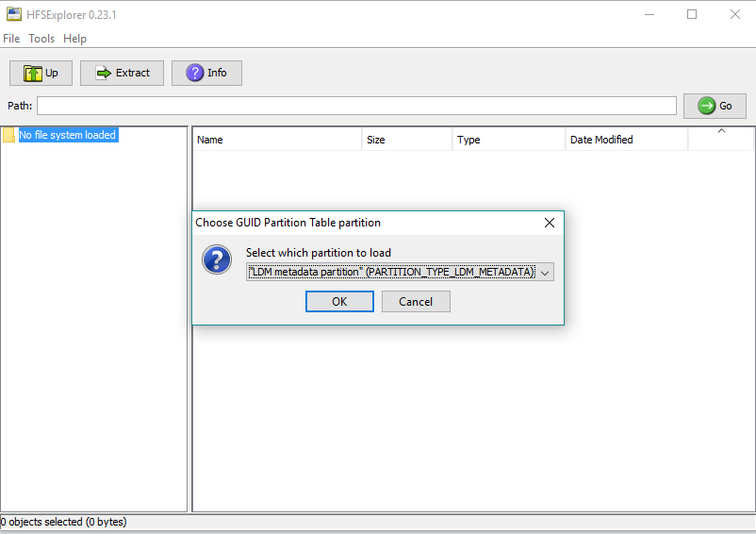756x534 pixels.
Task: Click the Up folder toolbar button
Action: 41,74
